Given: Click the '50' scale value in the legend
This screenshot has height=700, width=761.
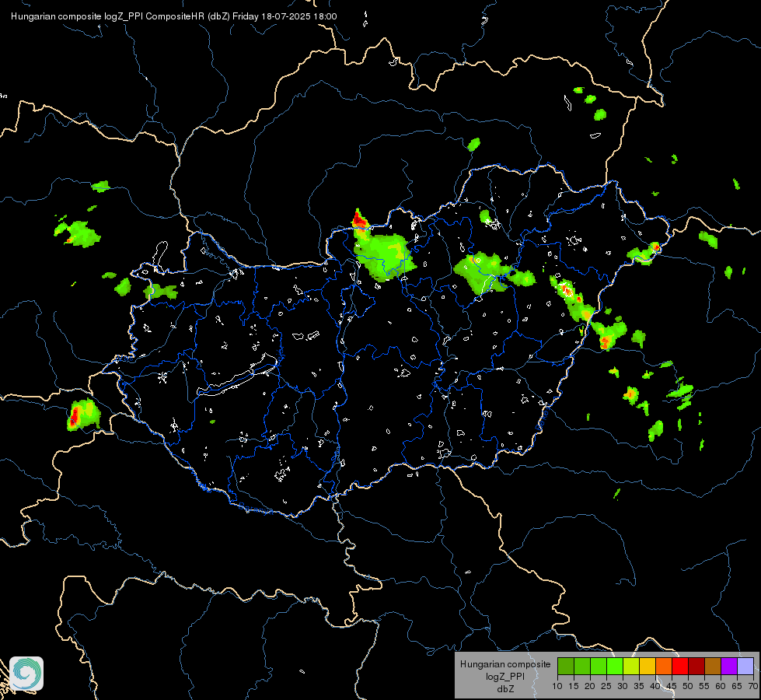Looking at the screenshot, I should [x=688, y=687].
